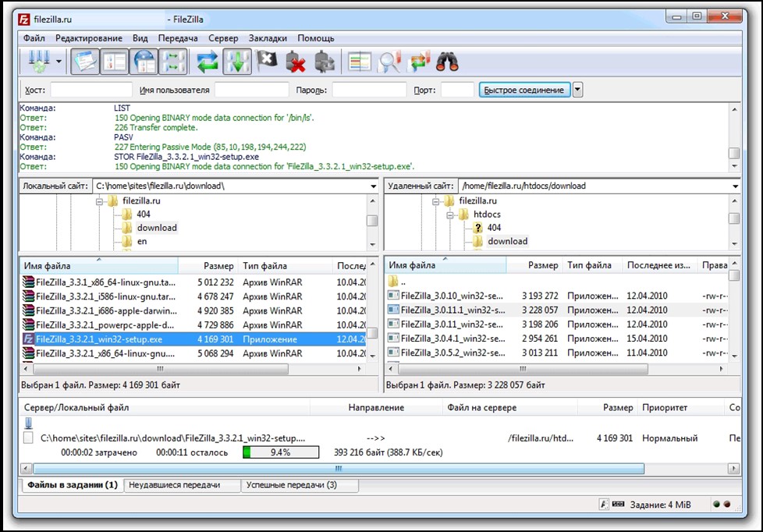The height and width of the screenshot is (532, 763).
Task: Click the remote htdocs folder icon
Action: tap(463, 215)
